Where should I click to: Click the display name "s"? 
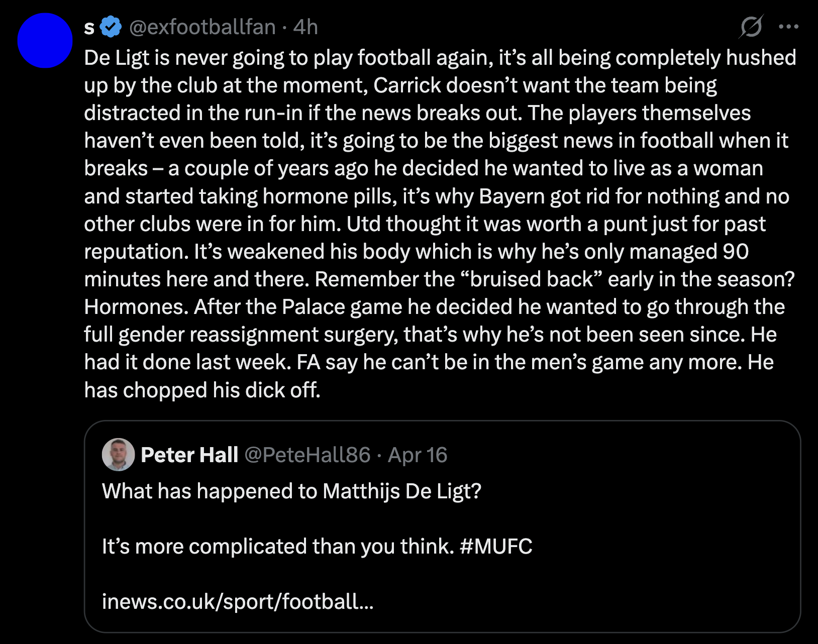[x=89, y=28]
